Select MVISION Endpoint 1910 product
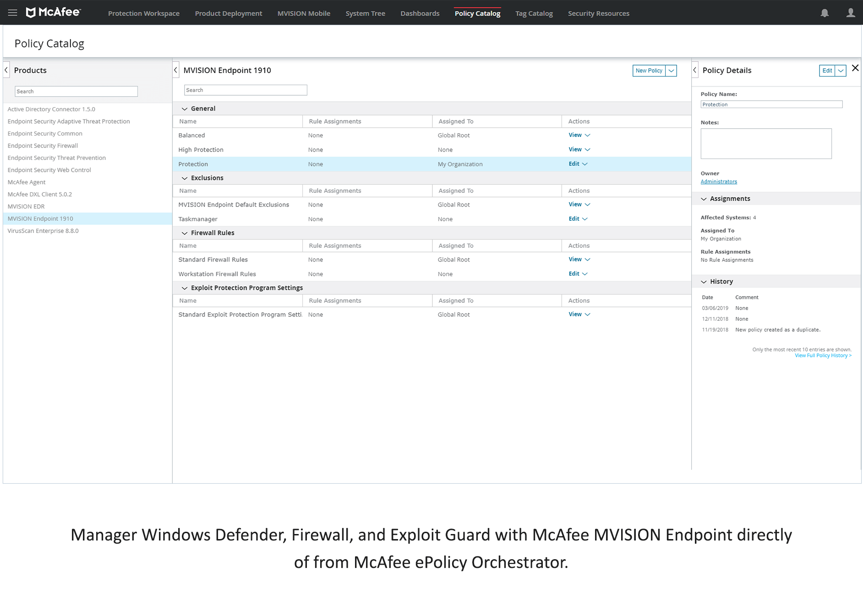 [x=87, y=218]
